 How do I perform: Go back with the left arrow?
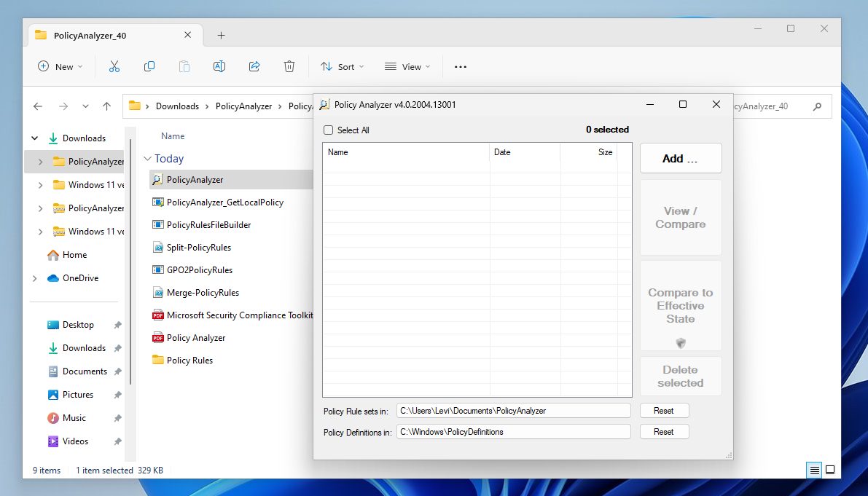(x=38, y=106)
